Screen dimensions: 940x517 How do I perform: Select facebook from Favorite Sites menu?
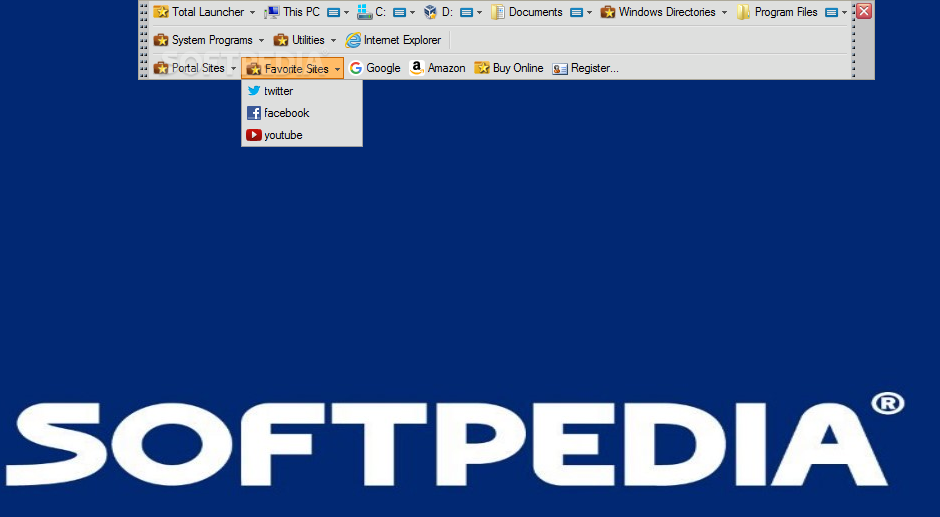click(302, 113)
